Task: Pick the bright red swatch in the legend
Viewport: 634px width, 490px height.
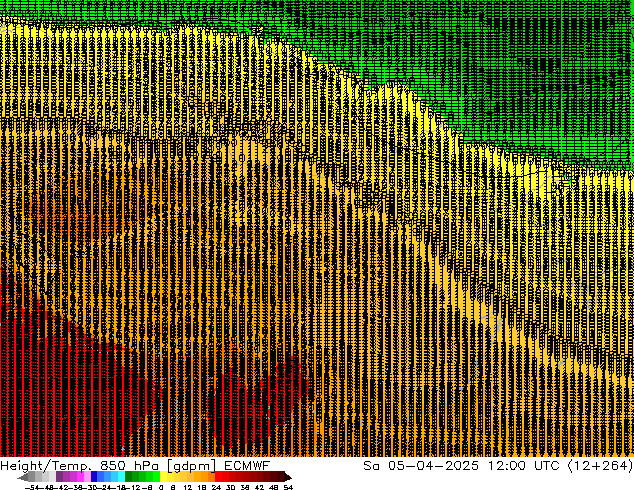Action: coord(226,477)
